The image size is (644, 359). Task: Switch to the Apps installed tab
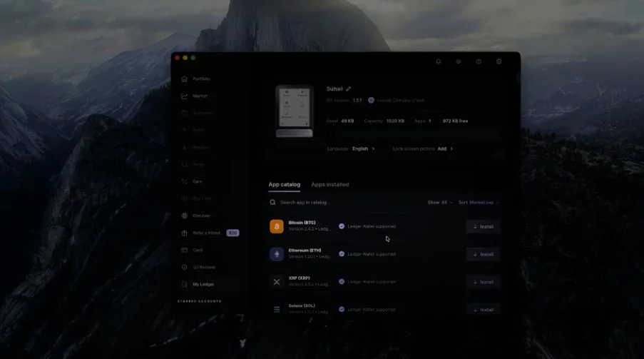click(329, 185)
